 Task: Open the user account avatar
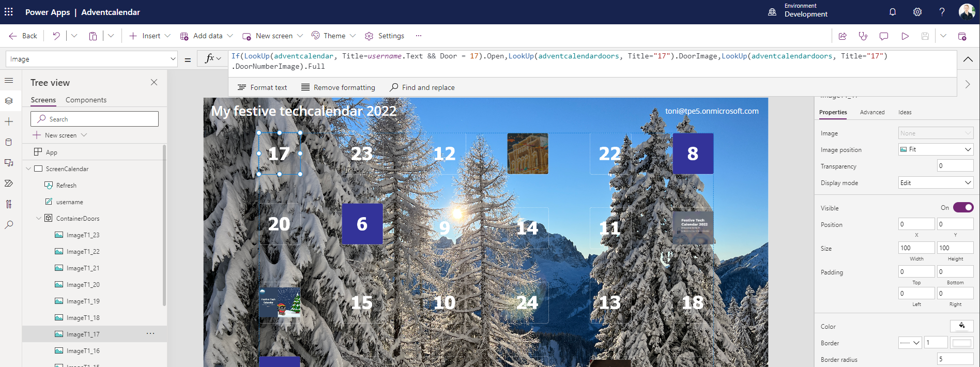tap(967, 12)
